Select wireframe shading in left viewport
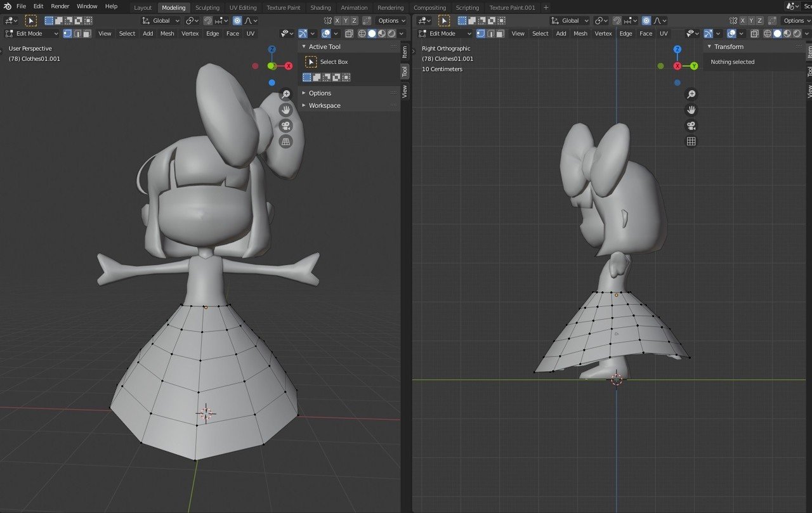The width and height of the screenshot is (812, 513). coord(362,34)
